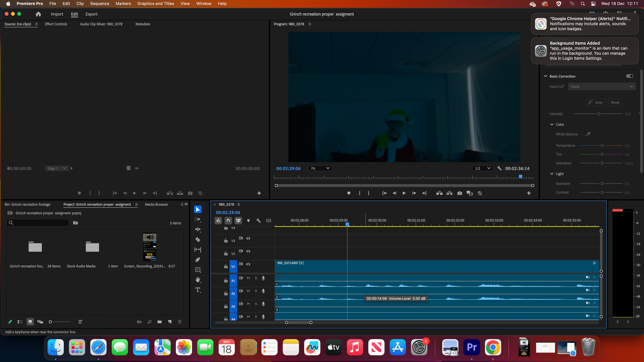The height and width of the screenshot is (362, 644).
Task: Select the Selection tool arrow
Action: [198, 209]
